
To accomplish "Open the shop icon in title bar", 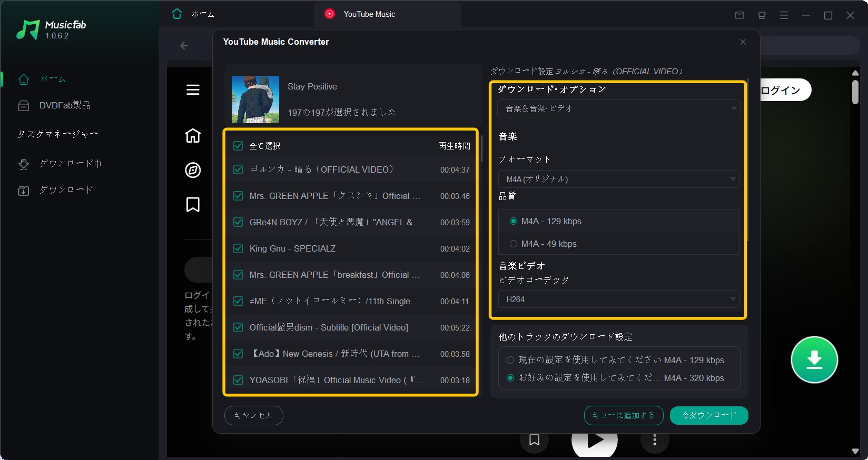I will 762,15.
